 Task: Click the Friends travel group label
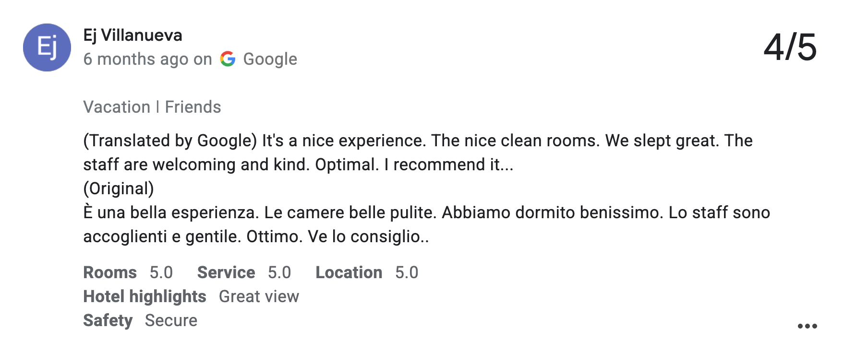pos(193,107)
